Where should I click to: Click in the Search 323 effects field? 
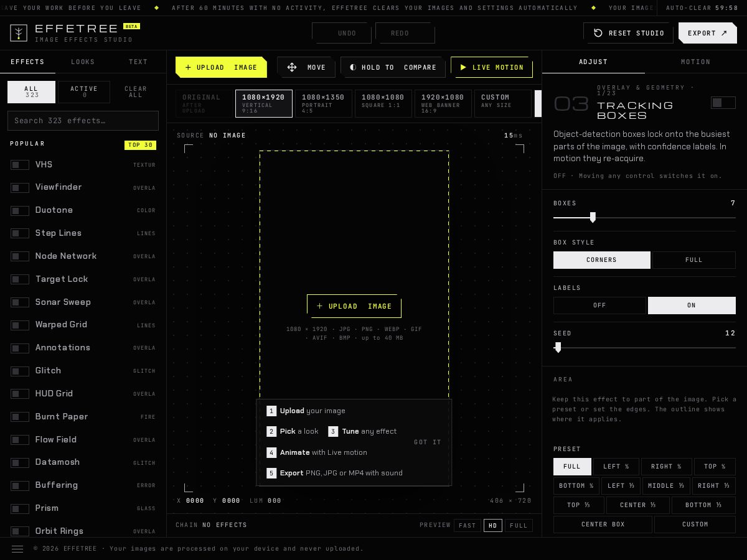[83, 121]
